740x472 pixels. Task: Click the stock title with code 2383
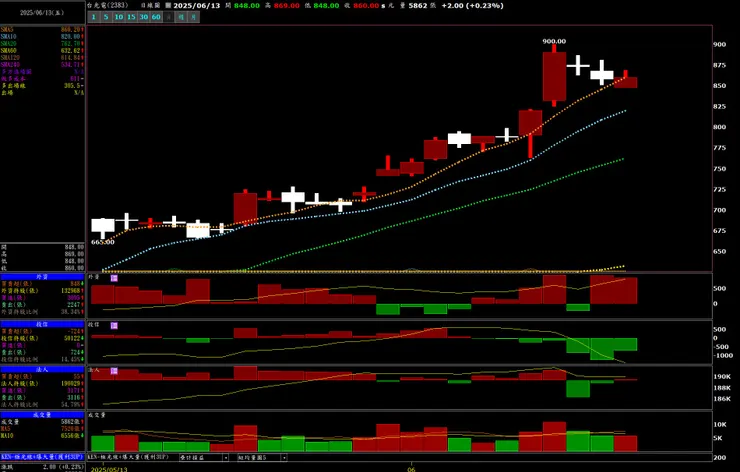[x=108, y=5]
